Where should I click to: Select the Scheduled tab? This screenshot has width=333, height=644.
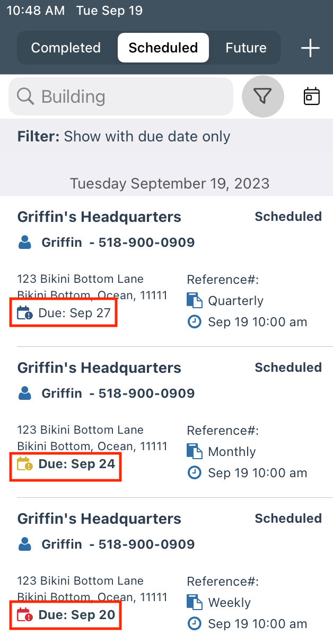(163, 48)
